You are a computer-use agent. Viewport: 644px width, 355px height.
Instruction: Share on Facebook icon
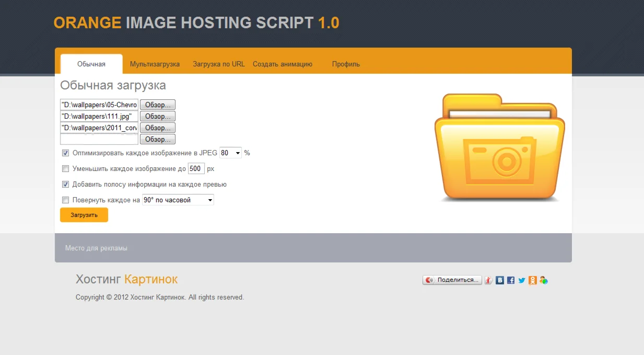click(x=511, y=280)
